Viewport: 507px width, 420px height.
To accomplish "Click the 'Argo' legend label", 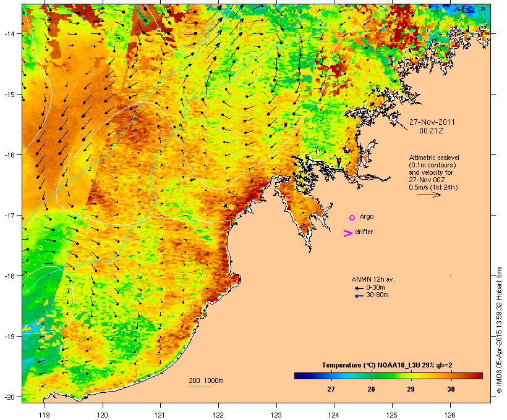I will click(367, 216).
